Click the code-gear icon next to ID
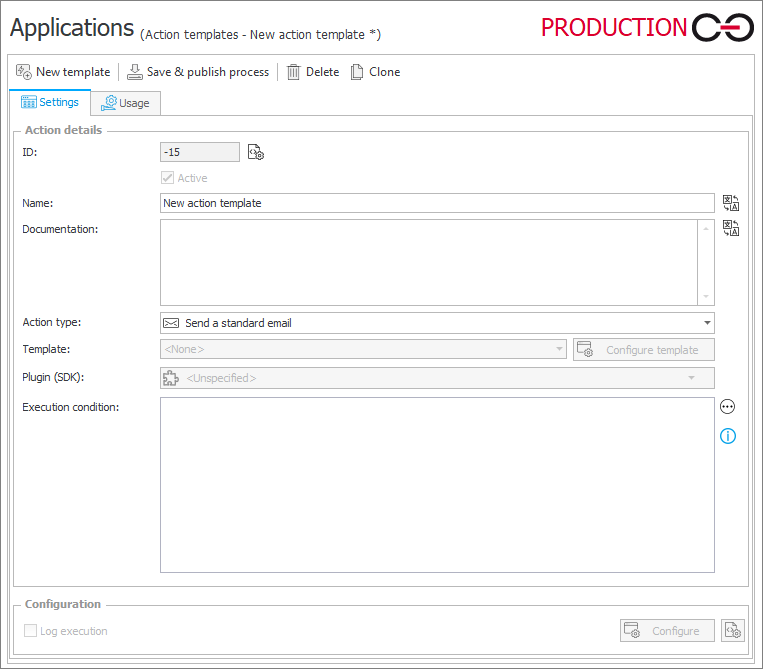This screenshot has width=763, height=669. pyautogui.click(x=256, y=152)
